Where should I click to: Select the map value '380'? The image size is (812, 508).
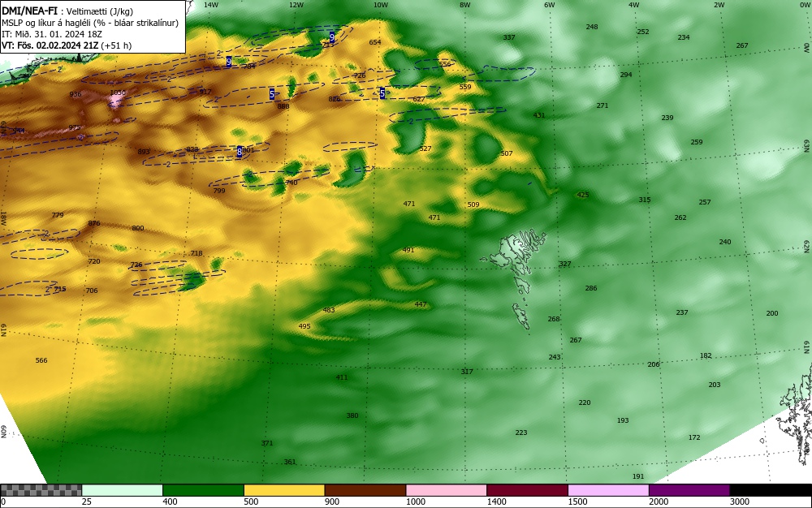pyautogui.click(x=352, y=416)
